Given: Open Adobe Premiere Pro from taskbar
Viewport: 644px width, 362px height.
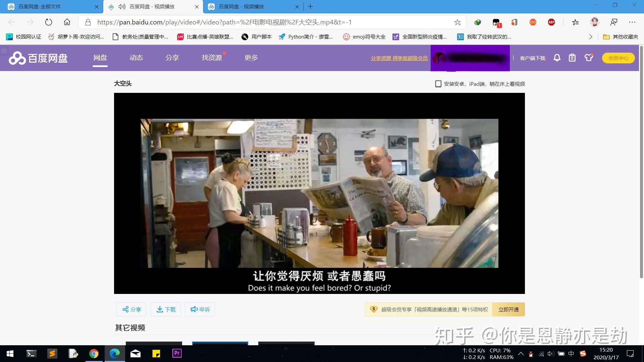Looking at the screenshot, I should 177,353.
